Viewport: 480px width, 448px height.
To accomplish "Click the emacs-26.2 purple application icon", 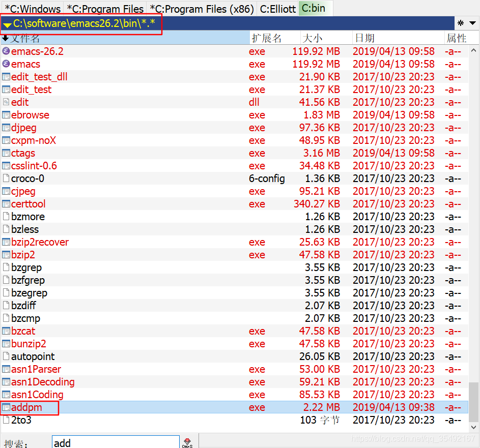I will (x=6, y=51).
